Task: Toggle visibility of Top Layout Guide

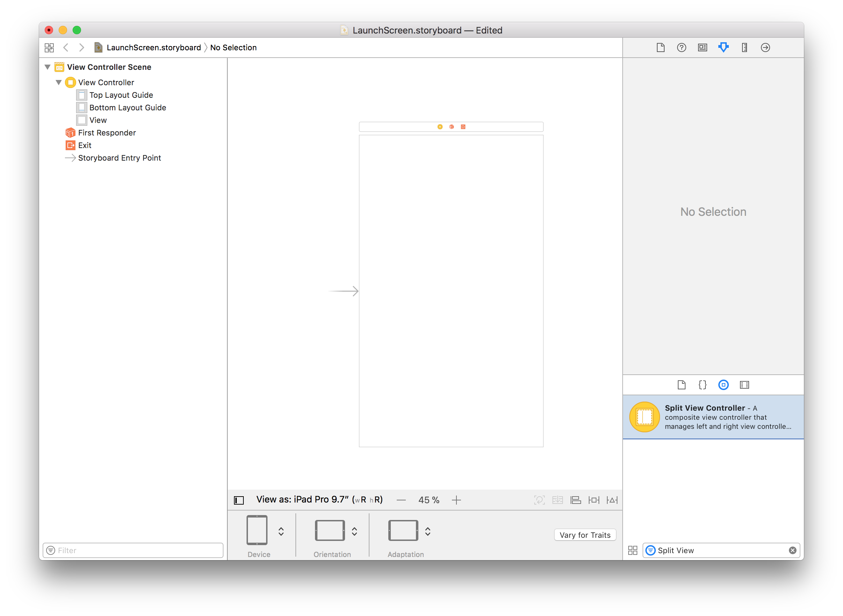Action: point(81,95)
